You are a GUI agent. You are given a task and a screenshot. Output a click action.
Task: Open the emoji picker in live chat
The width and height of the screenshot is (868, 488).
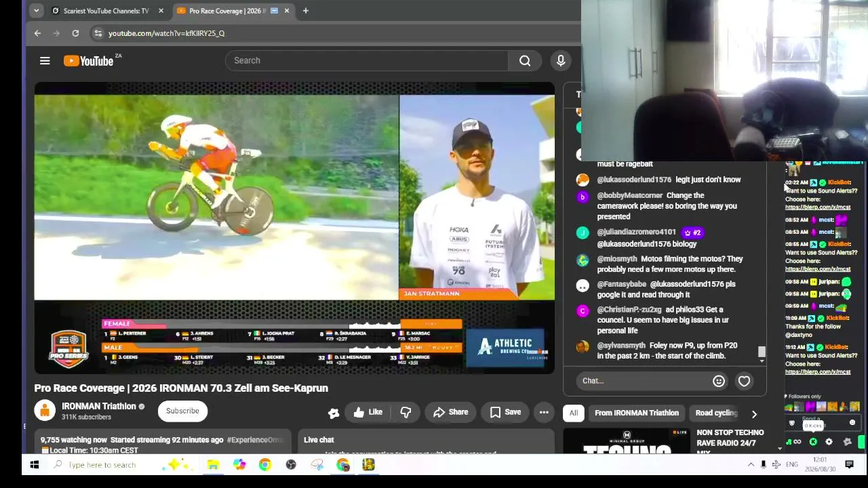719,381
